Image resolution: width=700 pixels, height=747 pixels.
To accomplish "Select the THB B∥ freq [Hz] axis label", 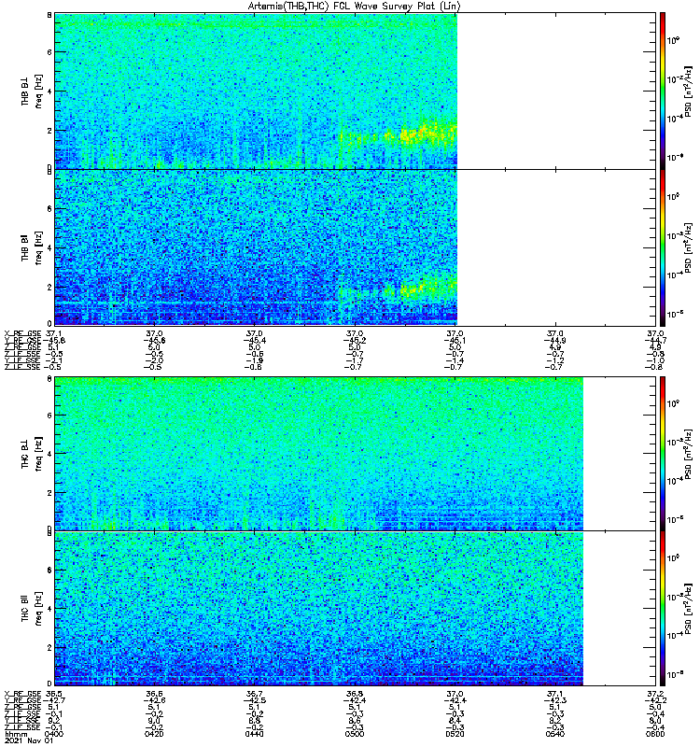I will click(x=32, y=247).
